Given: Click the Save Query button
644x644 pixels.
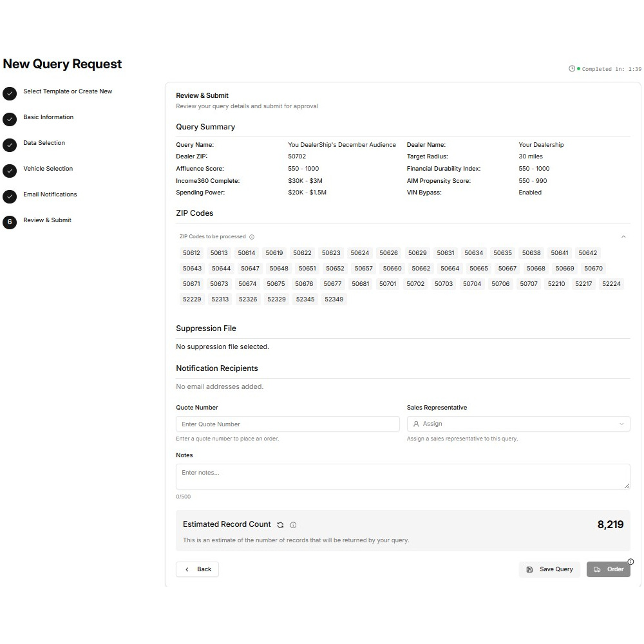Looking at the screenshot, I should tap(549, 569).
